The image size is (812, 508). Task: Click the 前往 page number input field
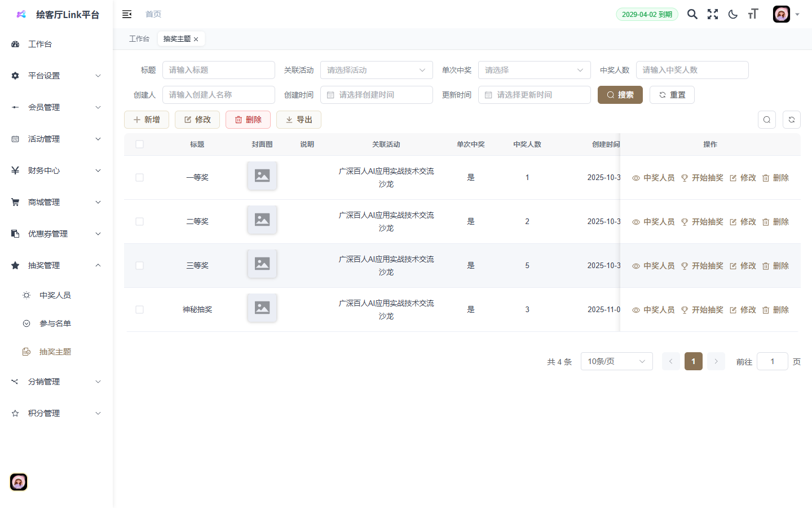tap(772, 361)
